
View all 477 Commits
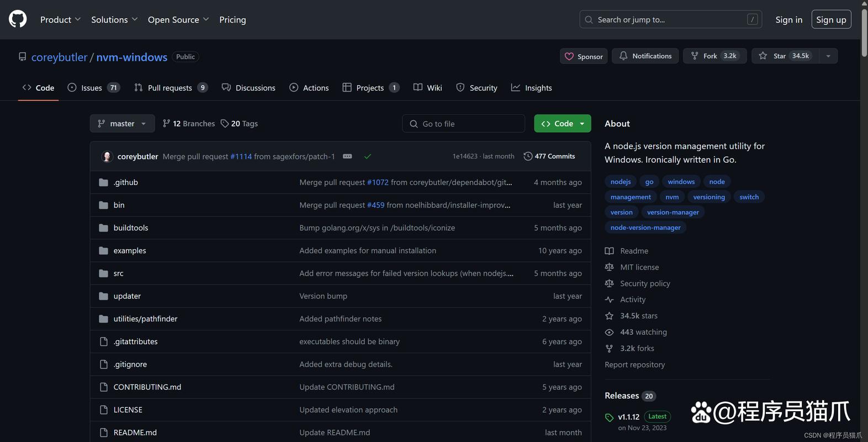point(549,156)
